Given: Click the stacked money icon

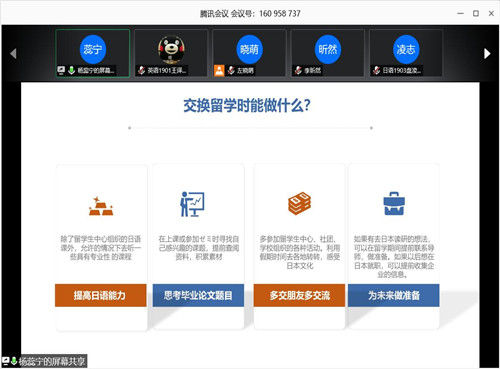Looking at the screenshot, I should 299,203.
